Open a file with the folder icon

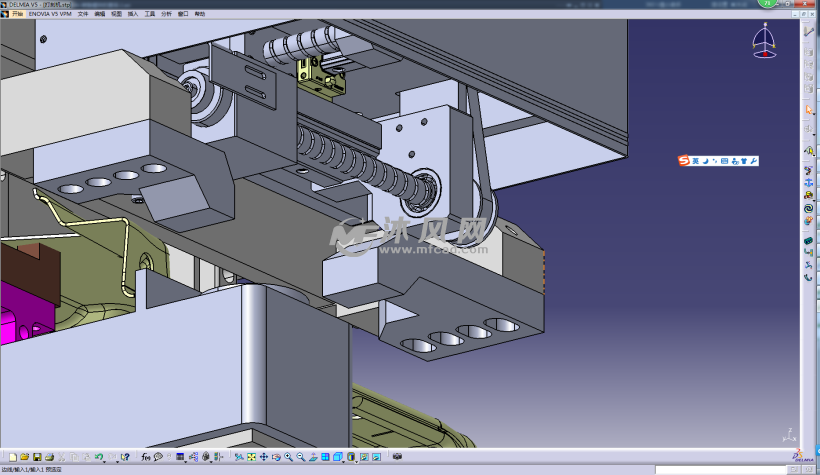point(25,457)
